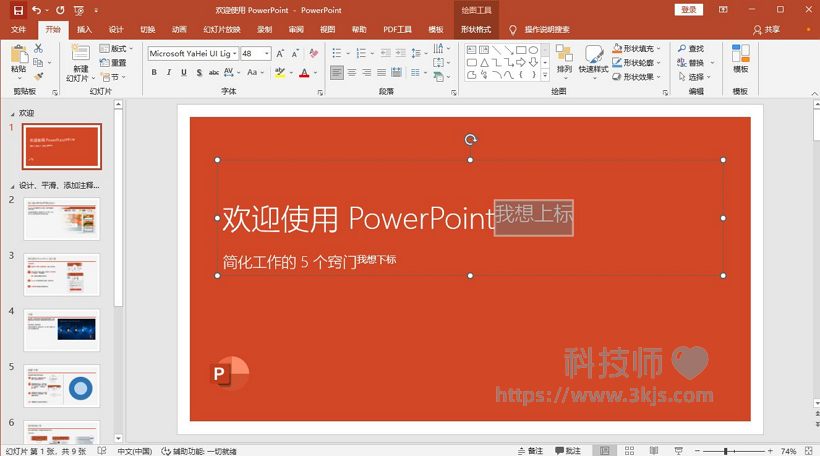This screenshot has width=820, height=456.
Task: Click the 备注 Notes button in status bar
Action: [x=530, y=451]
